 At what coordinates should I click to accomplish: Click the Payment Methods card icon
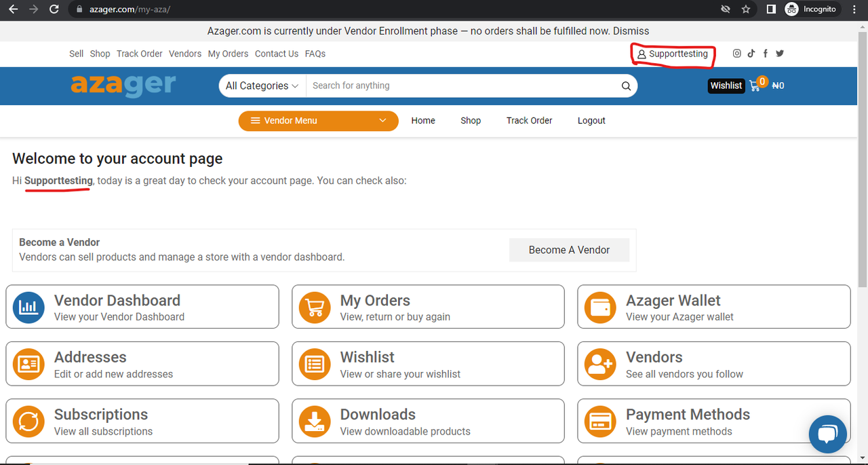click(601, 422)
